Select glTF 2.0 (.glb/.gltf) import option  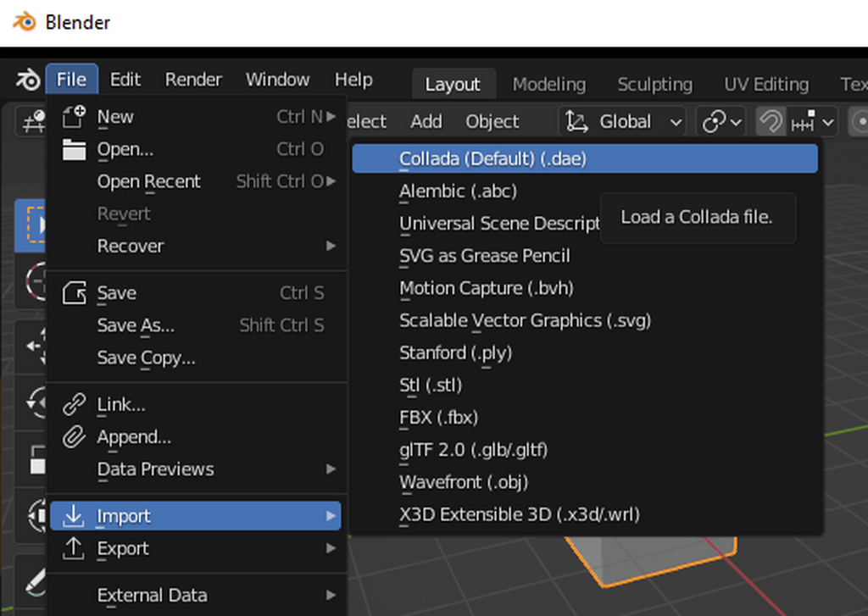point(585,450)
